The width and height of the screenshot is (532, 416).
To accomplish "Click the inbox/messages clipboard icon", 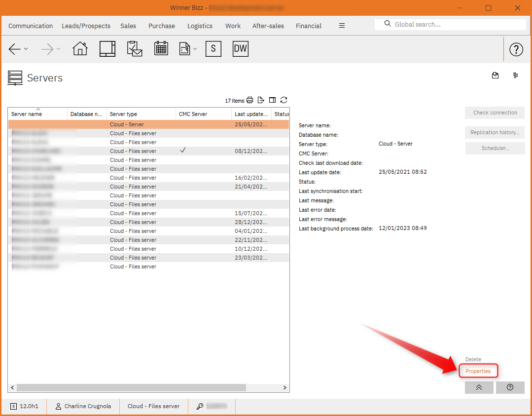I will click(134, 48).
